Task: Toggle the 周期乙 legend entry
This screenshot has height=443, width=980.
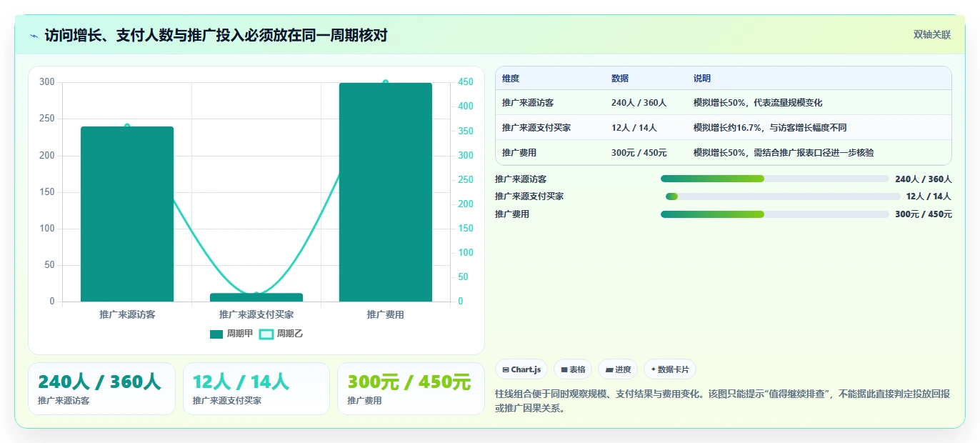Action: 281,334
